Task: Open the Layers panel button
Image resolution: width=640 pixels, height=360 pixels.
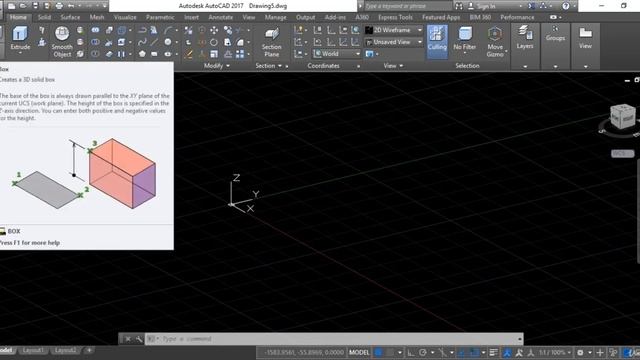Action: pos(525,37)
